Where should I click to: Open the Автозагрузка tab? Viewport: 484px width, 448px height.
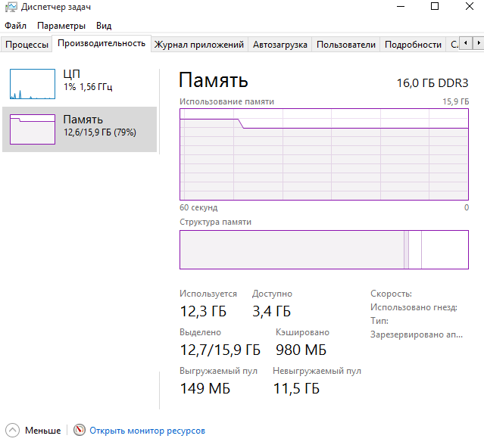tap(280, 45)
